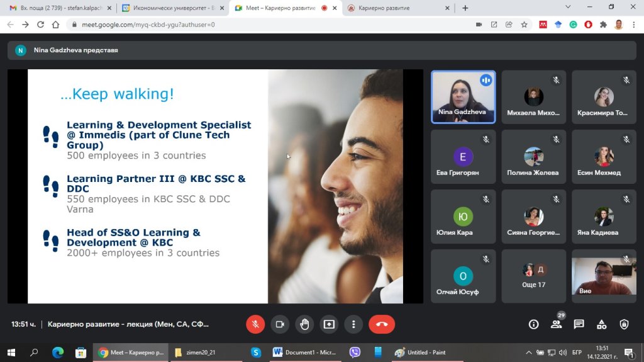Select Красимира То participant tile
The width and height of the screenshot is (644, 362).
coord(604,97)
